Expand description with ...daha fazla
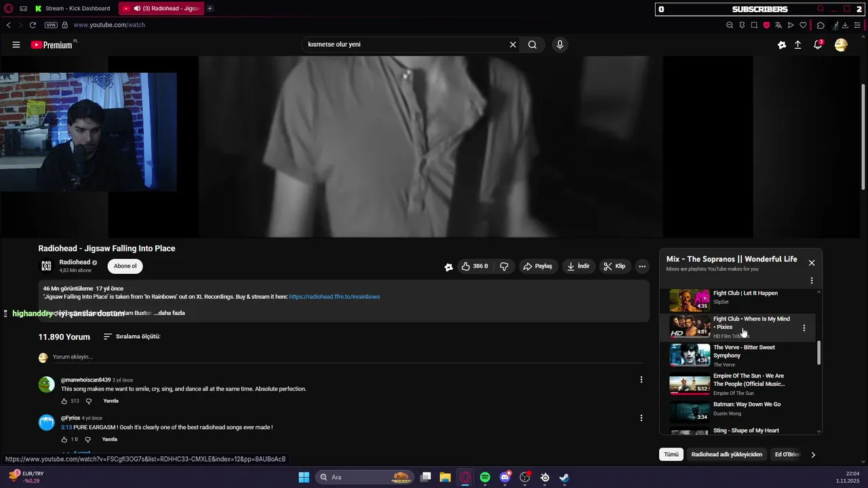The width and height of the screenshot is (868, 488). [x=170, y=313]
